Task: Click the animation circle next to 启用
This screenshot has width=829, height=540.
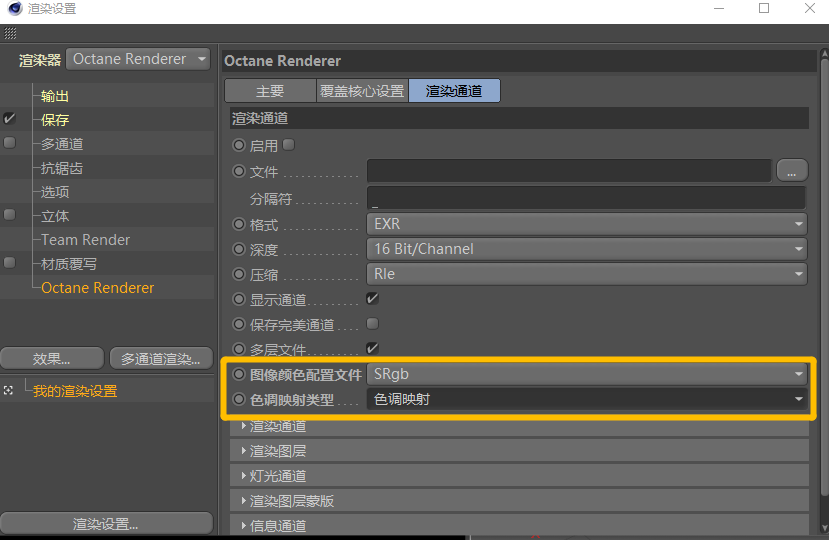Action: [239, 145]
